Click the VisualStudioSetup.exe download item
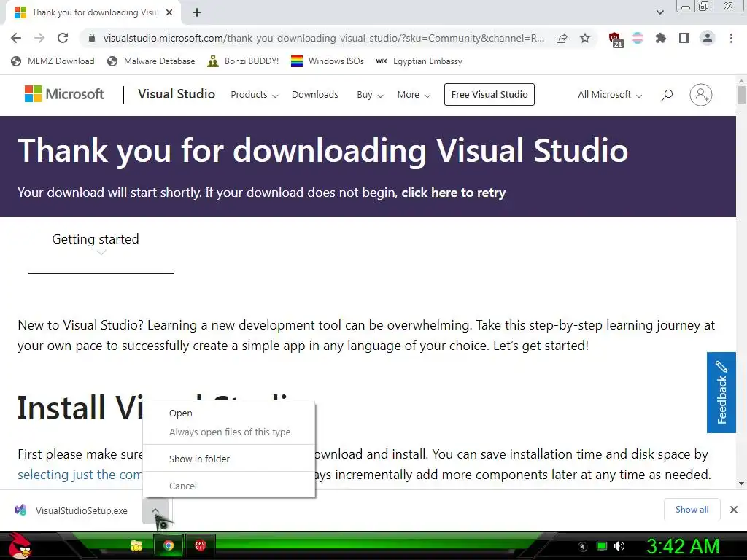This screenshot has width=747, height=560. click(71, 510)
